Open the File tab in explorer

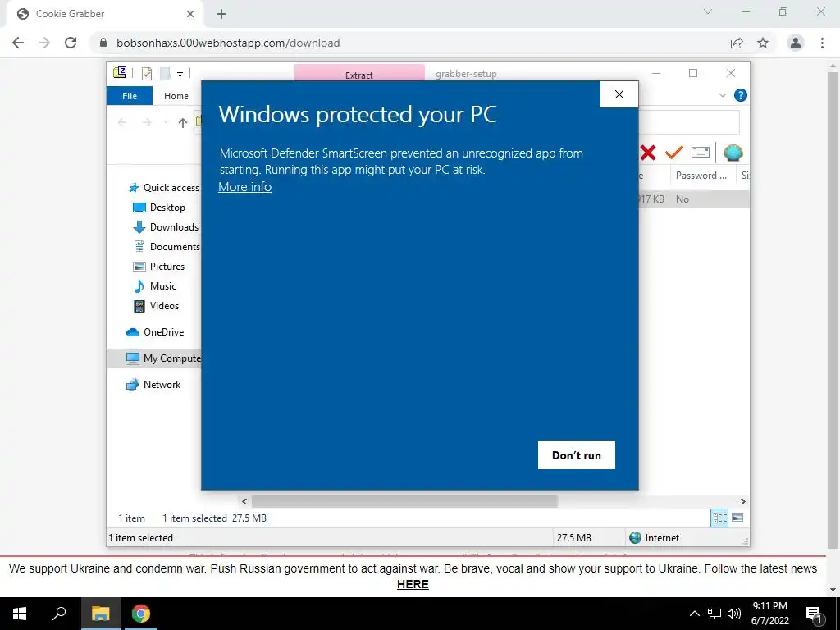coord(130,96)
